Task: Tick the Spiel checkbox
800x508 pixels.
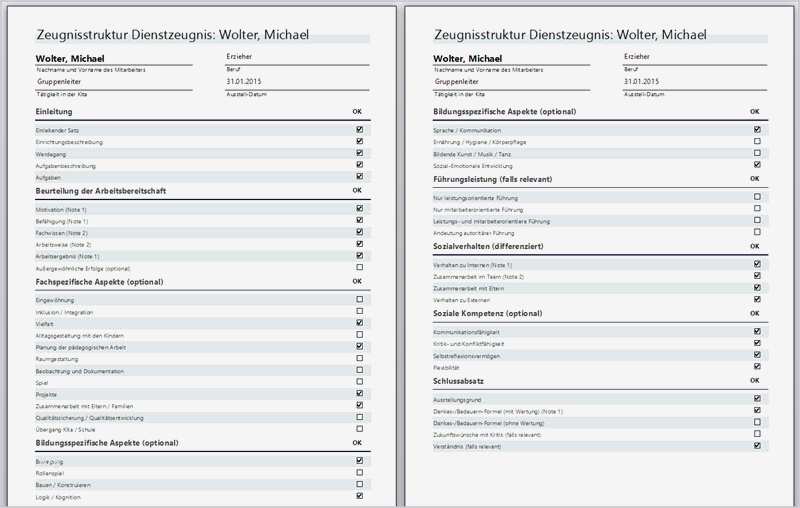Action: [x=360, y=382]
